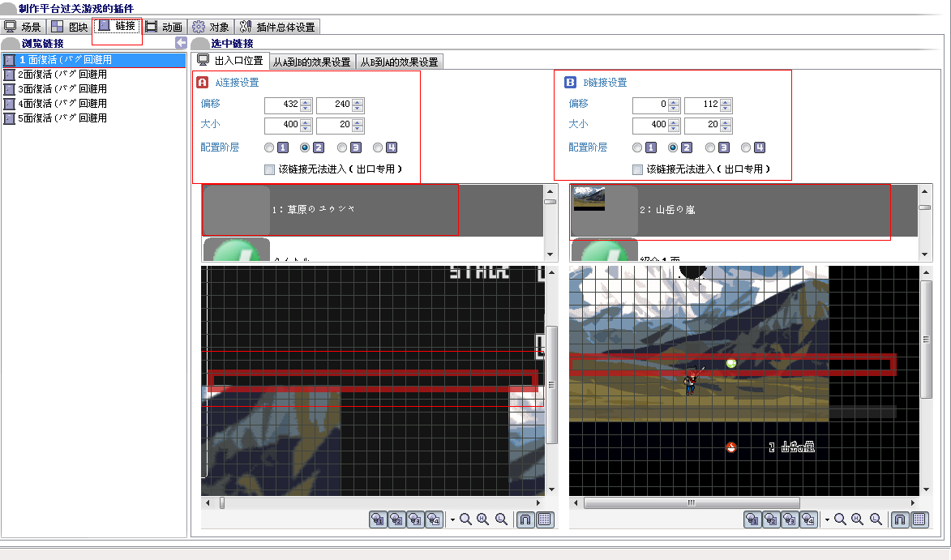This screenshot has width=951, height=560.
Task: Toggle layer 3 visibility in right preview toolbar
Action: point(790,519)
